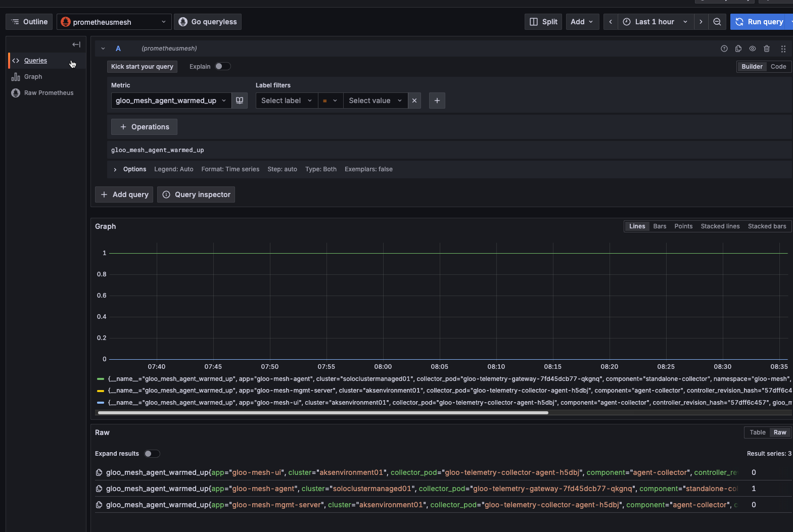Open the metrics explorer book icon

[240, 101]
